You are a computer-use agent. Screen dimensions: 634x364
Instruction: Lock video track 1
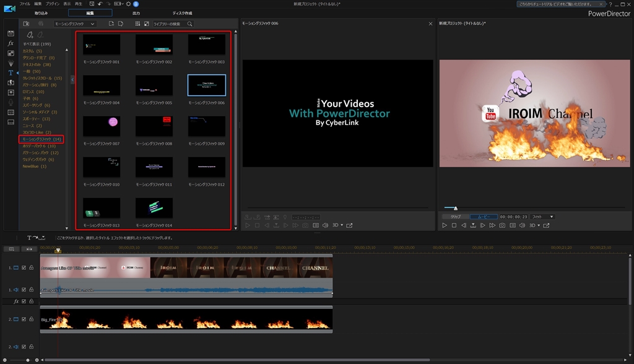[x=31, y=268]
